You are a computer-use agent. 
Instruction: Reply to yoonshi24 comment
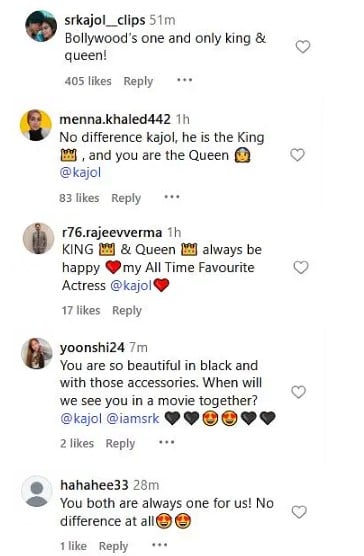pyautogui.click(x=121, y=444)
